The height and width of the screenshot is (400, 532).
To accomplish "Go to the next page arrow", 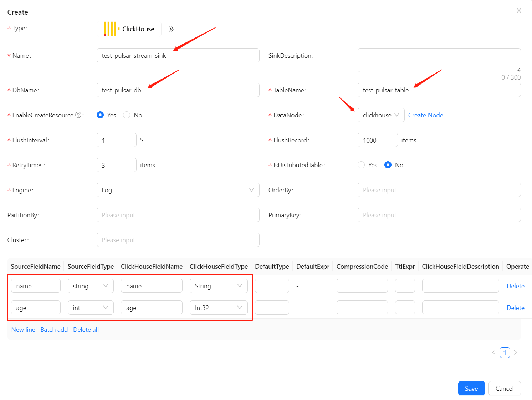I will [515, 353].
